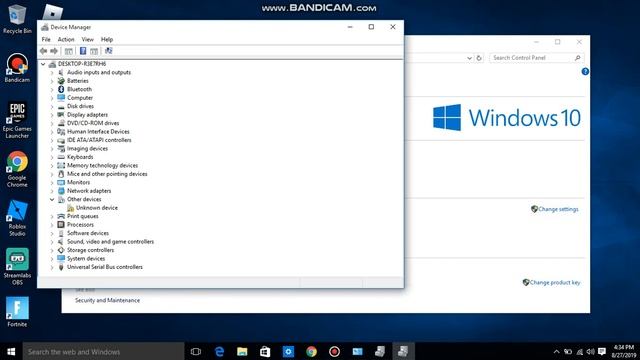Screen dimensions: 640x360
Task: Select System devices tree item
Action: click(x=86, y=259)
